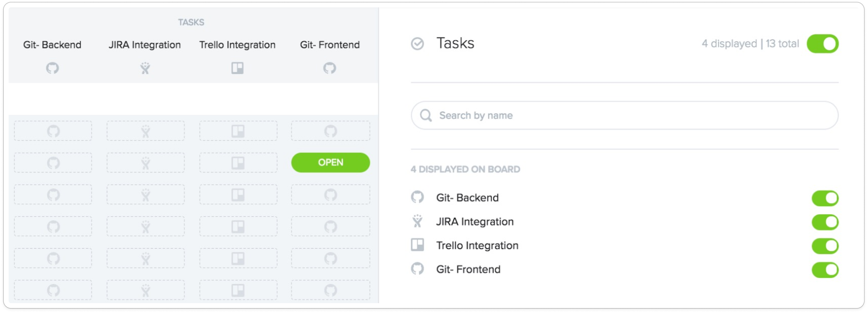This screenshot has height=313, width=868.
Task: Click GitHub icon under Git- Frontend header
Action: pos(329,68)
